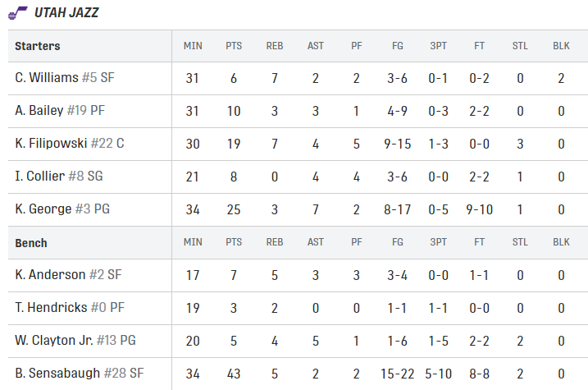Click B. Sensabaugh player name
This screenshot has height=390, width=588.
pos(57,373)
